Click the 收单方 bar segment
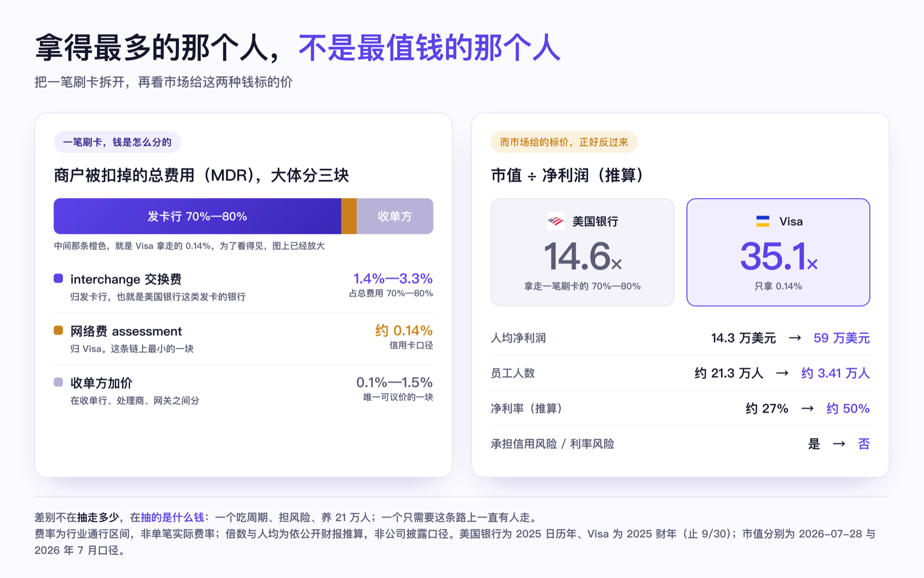 pos(395,216)
